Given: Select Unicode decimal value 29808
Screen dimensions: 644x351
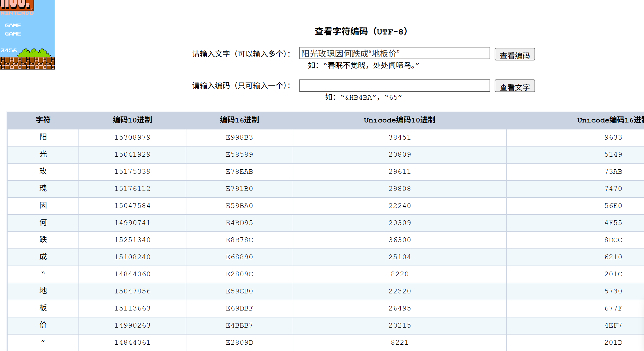Looking at the screenshot, I should [x=399, y=189].
